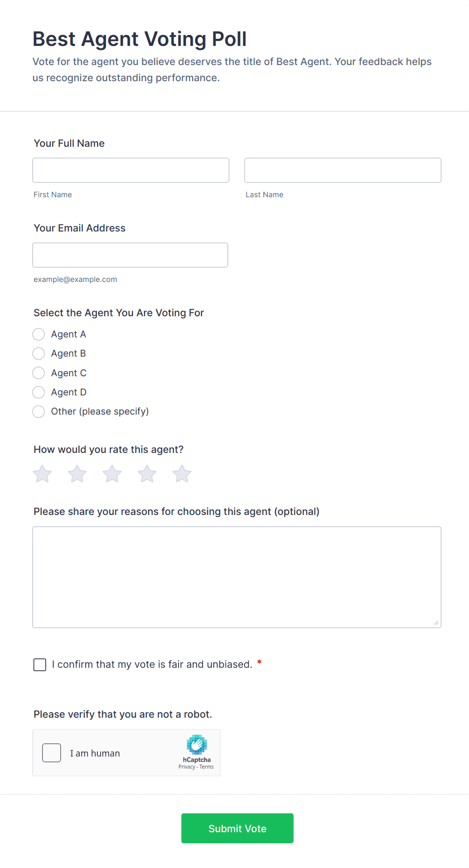Click the reasons comment text area
The image size is (469, 868).
point(237,576)
